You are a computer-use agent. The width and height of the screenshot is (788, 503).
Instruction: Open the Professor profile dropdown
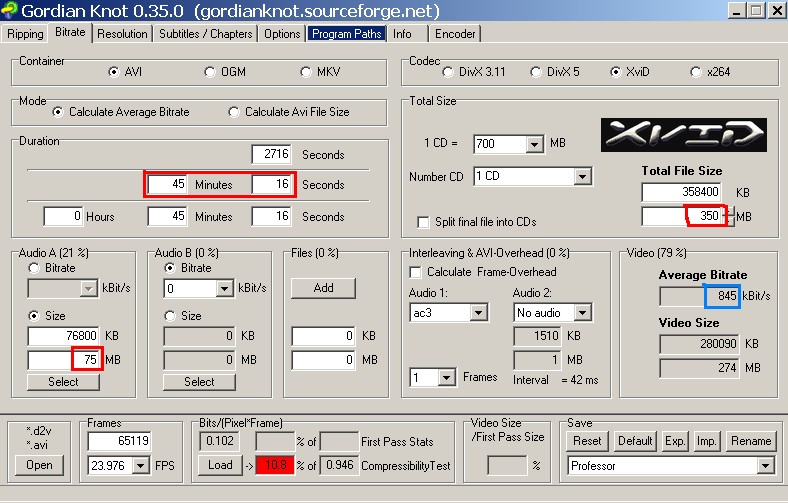click(x=765, y=466)
